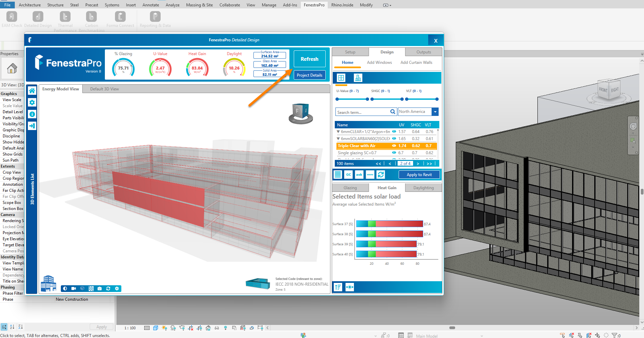Image resolution: width=644 pixels, height=338 pixels.
Task: Open Project Details
Action: (310, 75)
